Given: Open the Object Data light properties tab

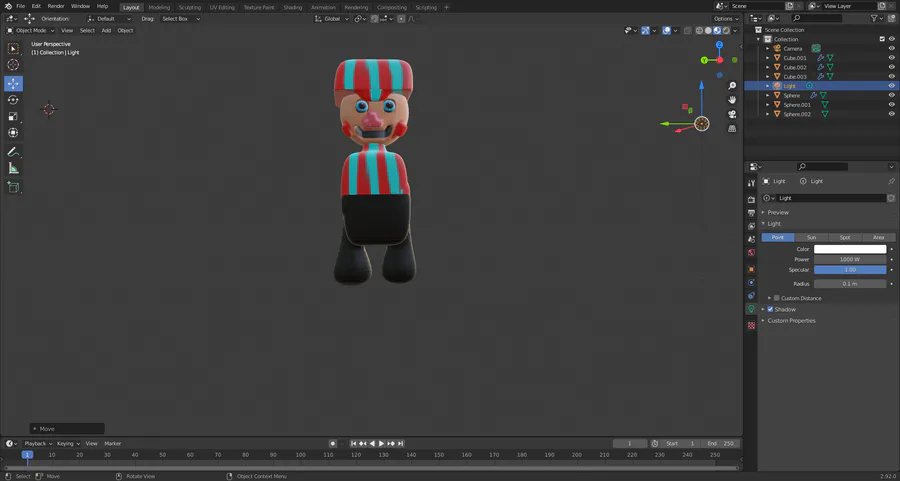Looking at the screenshot, I should (751, 309).
